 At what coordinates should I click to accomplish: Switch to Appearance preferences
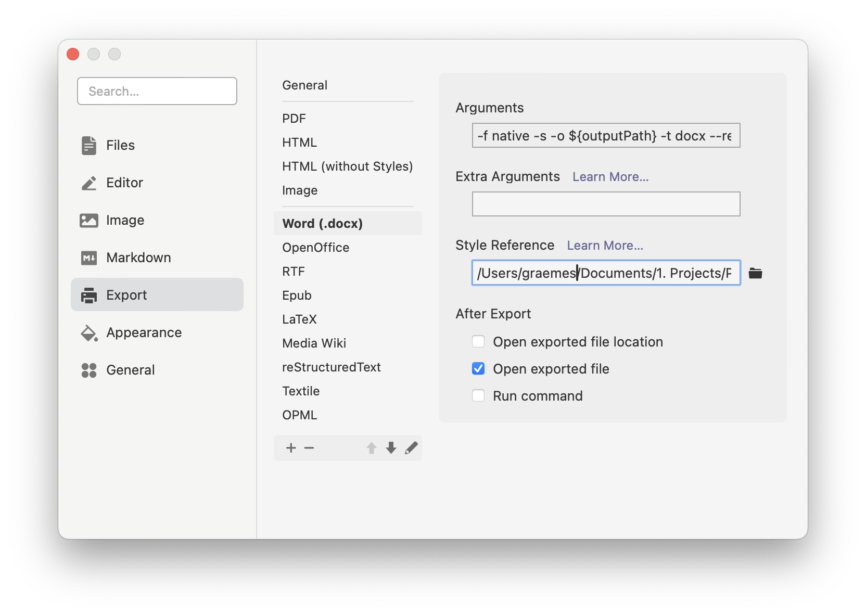coord(144,332)
